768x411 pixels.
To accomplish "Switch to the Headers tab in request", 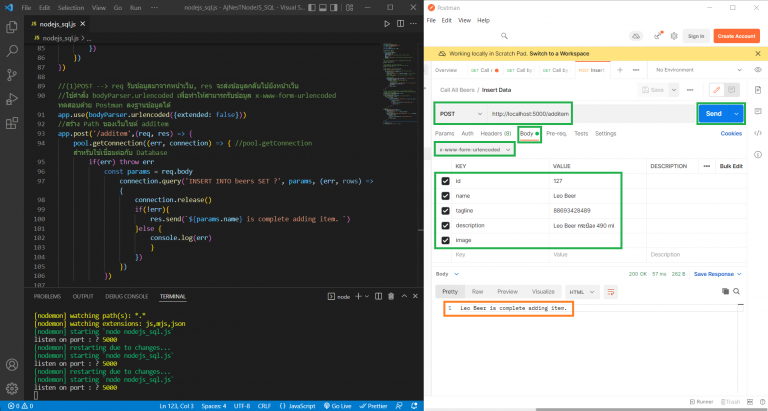I will pyautogui.click(x=495, y=133).
